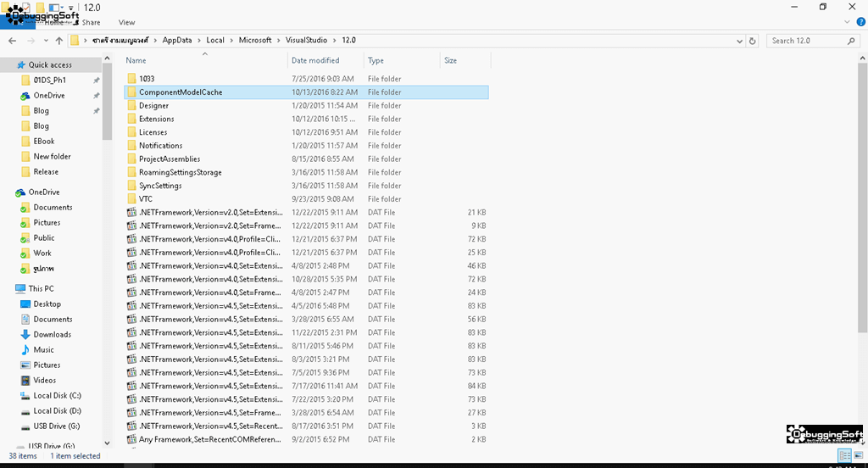Open the Share ribbon tab
Screen dimensions: 868x468
(x=92, y=23)
